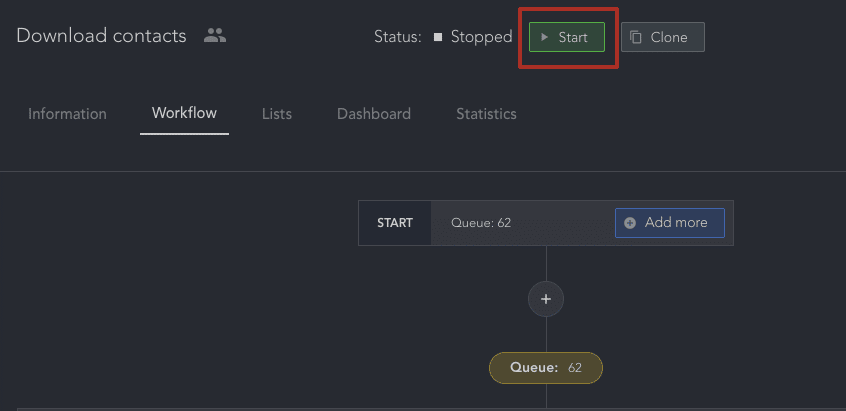Screen dimensions: 846x411
Task: Select the Workflow tab
Action: coord(185,113)
